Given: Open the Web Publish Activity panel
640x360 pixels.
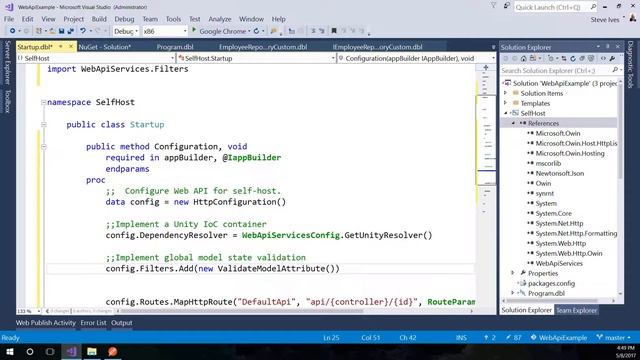Looking at the screenshot, I should click(46, 322).
